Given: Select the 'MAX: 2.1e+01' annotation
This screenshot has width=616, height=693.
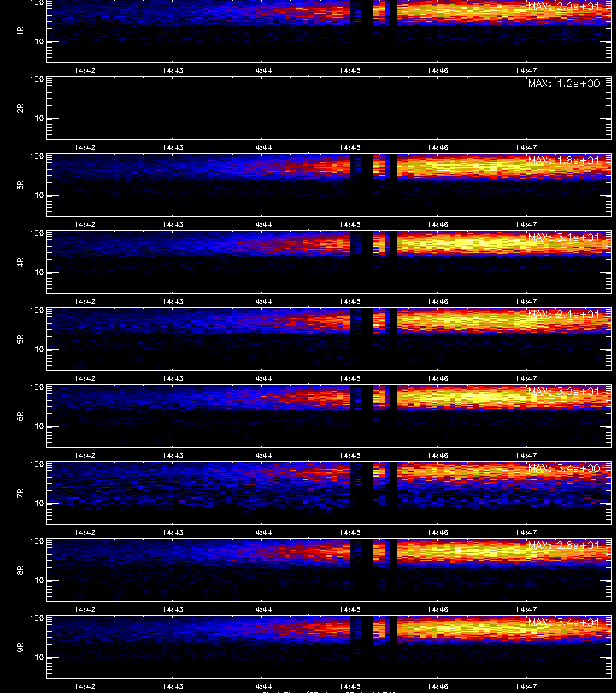Looking at the screenshot, I should point(564,314).
